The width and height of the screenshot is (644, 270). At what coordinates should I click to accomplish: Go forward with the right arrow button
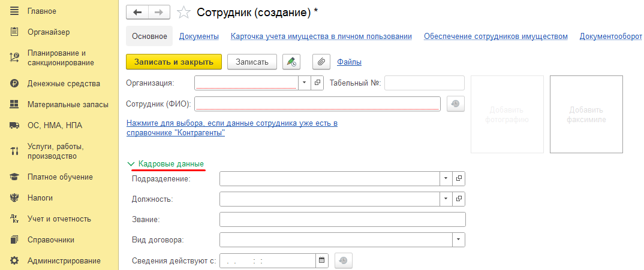(159, 13)
